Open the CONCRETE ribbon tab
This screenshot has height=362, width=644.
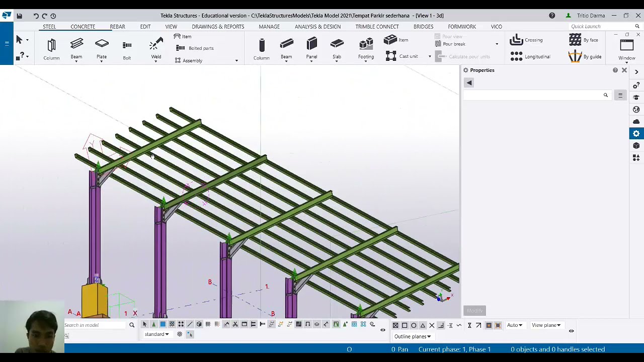pos(83,27)
